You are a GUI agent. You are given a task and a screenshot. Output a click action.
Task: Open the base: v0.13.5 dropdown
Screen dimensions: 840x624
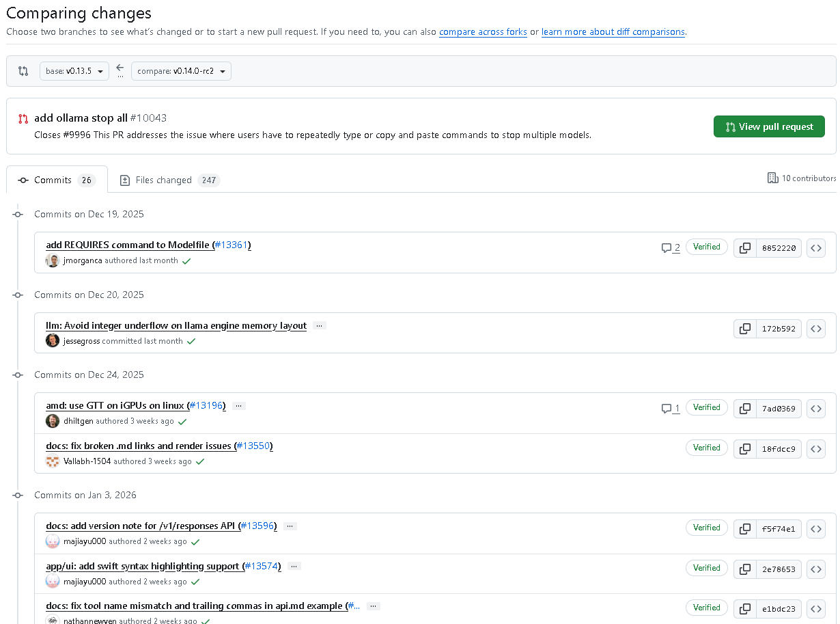[x=74, y=71]
